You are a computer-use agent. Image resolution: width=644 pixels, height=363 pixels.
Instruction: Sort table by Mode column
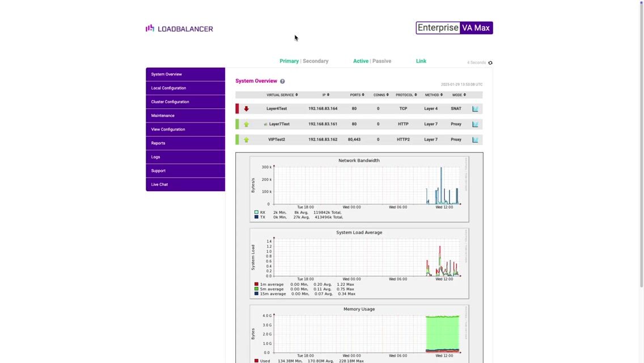point(459,95)
